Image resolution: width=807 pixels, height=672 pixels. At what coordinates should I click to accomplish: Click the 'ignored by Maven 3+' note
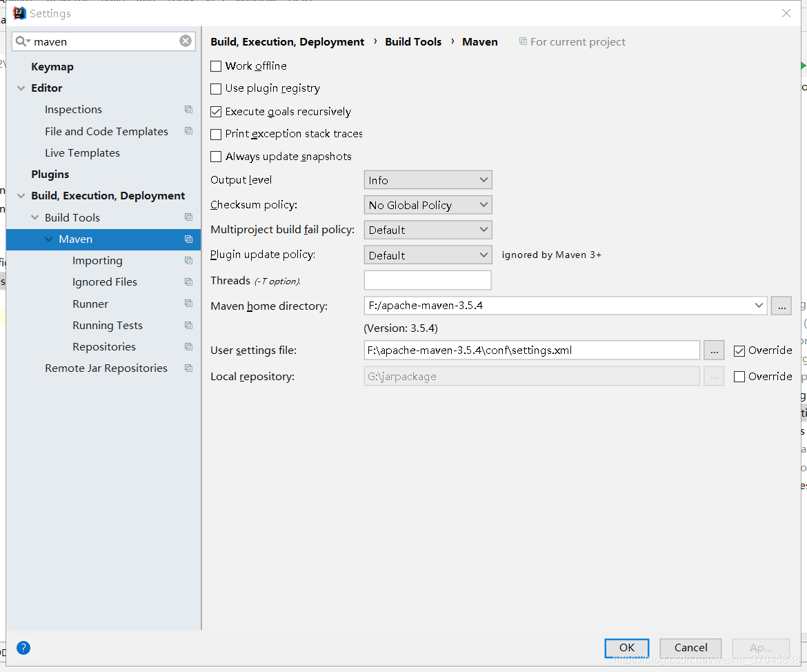[x=551, y=255]
